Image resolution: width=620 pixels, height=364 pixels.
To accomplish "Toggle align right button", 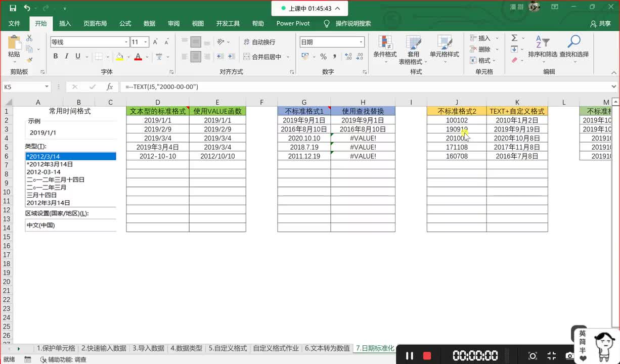I will tap(207, 57).
